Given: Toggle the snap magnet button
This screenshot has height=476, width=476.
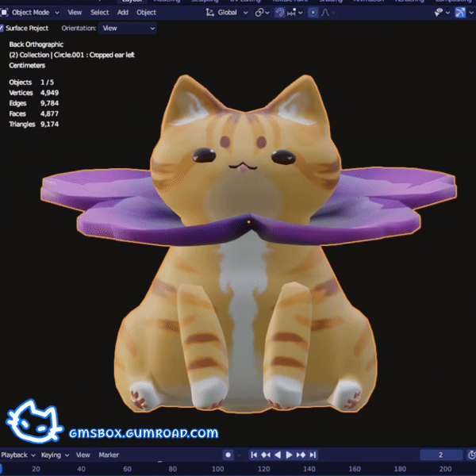Looking at the screenshot, I should click(280, 13).
